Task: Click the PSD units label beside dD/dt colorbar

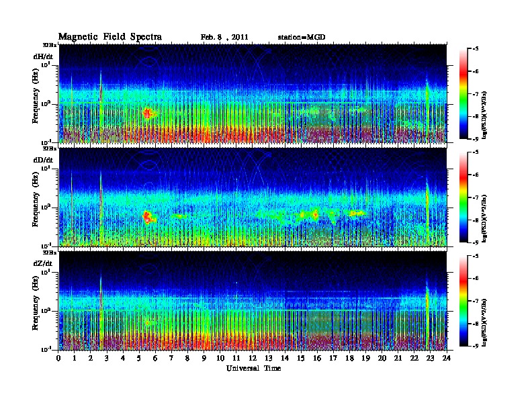Action: click(x=485, y=218)
